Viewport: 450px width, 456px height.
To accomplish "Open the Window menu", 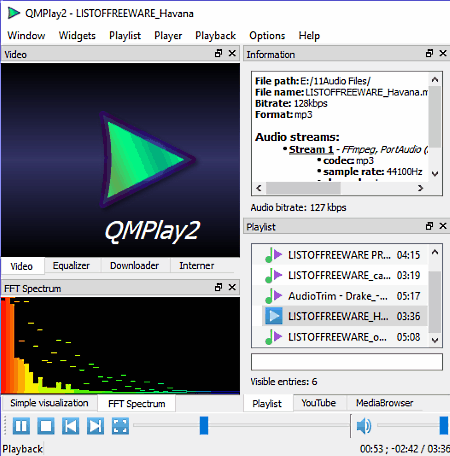I will tap(26, 35).
